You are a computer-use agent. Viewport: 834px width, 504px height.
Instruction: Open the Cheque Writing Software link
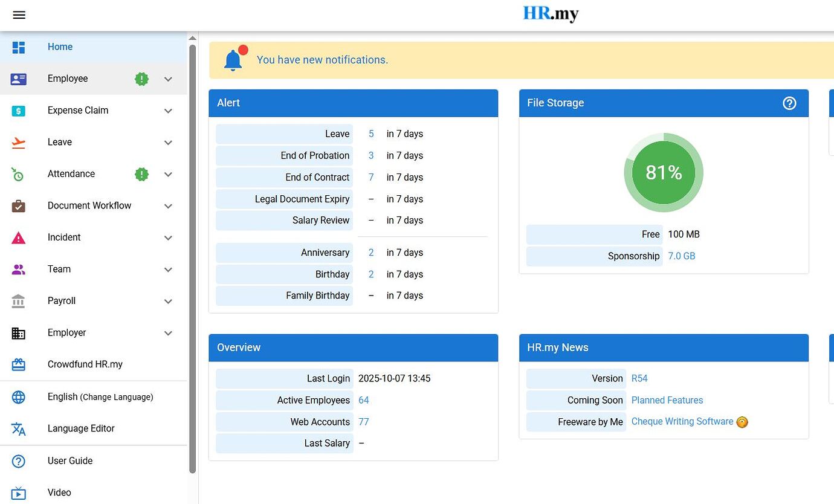(682, 421)
